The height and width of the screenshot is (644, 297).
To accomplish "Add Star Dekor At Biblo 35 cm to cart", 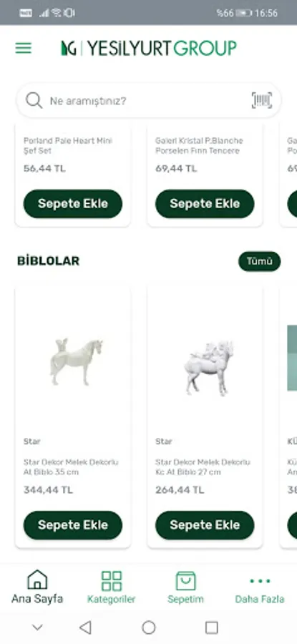I will tap(73, 525).
